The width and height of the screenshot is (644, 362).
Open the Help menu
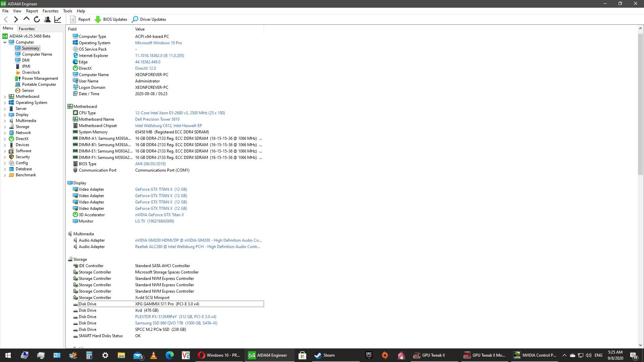pos(81,11)
